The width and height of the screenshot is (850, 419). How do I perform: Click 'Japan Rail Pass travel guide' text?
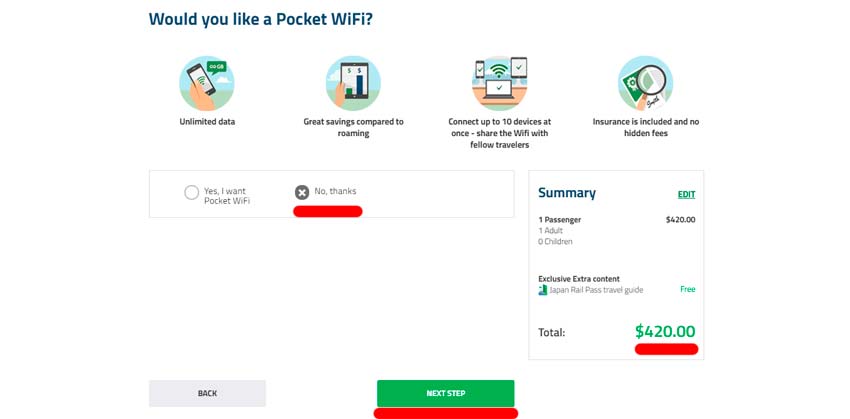[x=591, y=290]
